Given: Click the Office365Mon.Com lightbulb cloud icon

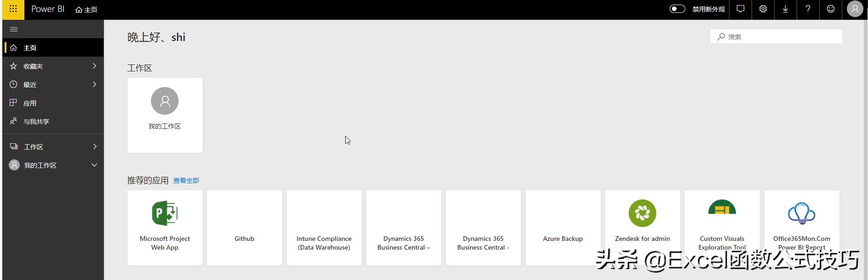Looking at the screenshot, I should coord(801,213).
